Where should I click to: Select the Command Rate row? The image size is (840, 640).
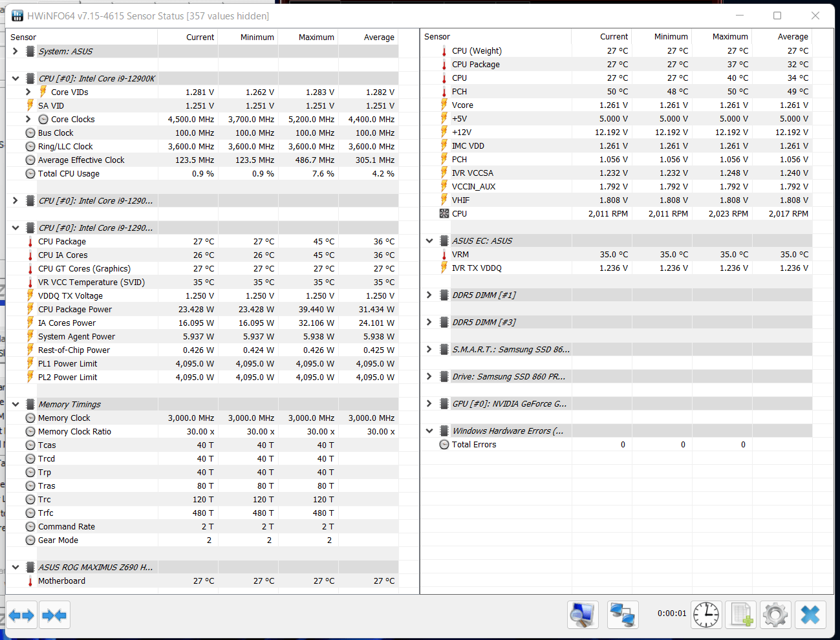click(202, 526)
